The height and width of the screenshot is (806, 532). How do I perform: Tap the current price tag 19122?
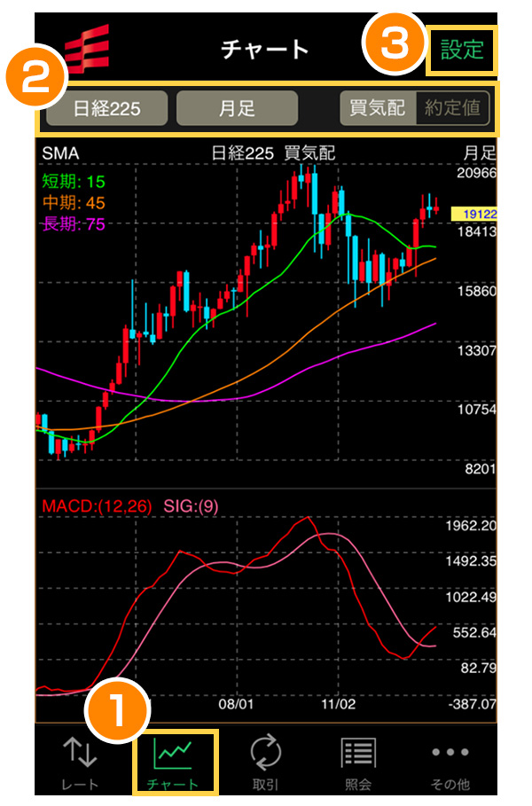coord(473,215)
